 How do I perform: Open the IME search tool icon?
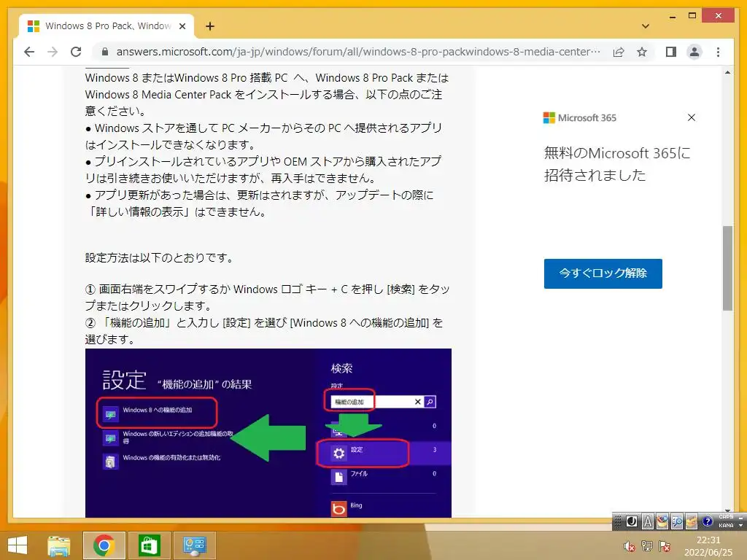[x=676, y=522]
